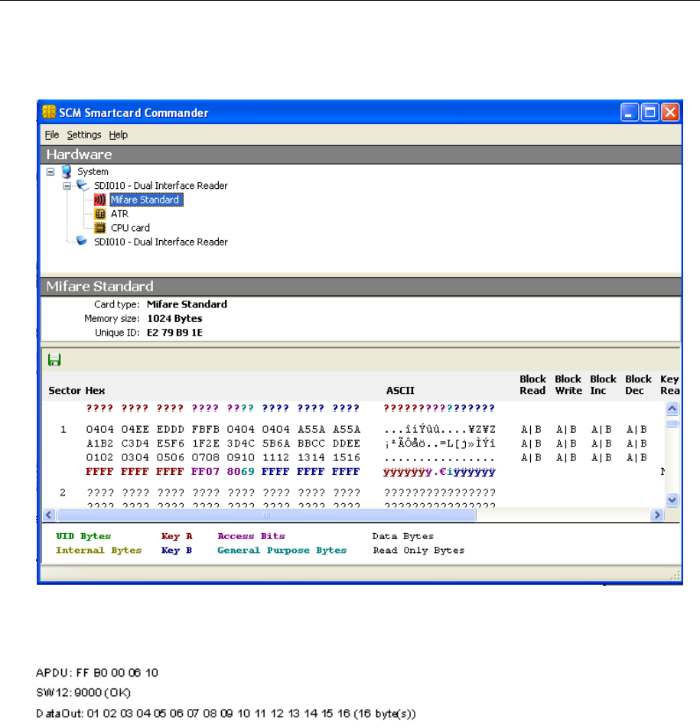Click the UID Bytes legend label
Image resolution: width=700 pixels, height=728 pixels.
(83, 536)
